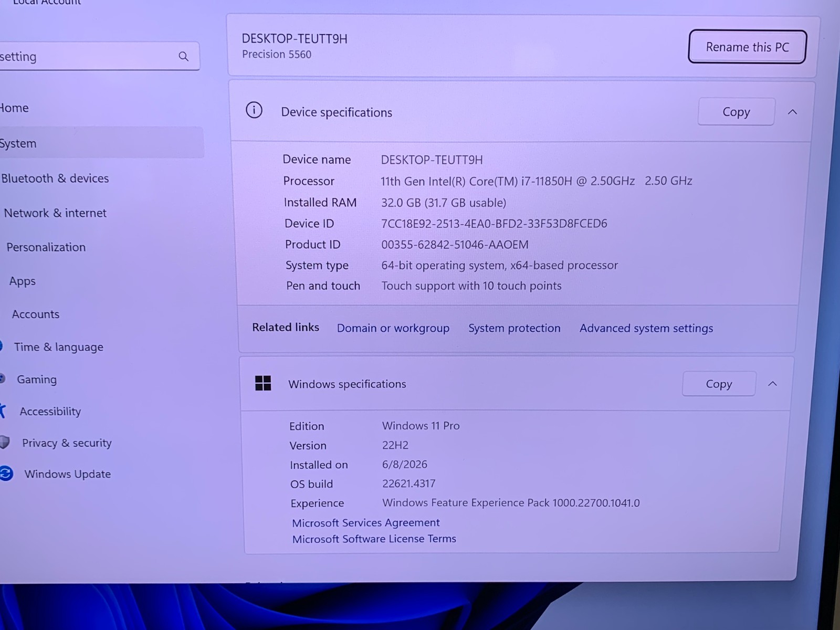Select the Touch support with 10 touch points text
The image size is (840, 630).
[471, 286]
